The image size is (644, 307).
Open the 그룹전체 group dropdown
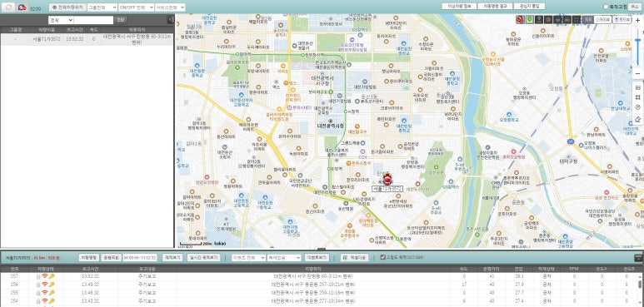click(x=102, y=7)
